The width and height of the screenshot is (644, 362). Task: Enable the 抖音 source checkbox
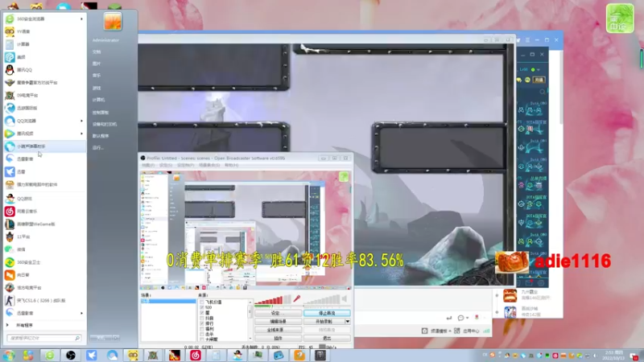(x=202, y=318)
